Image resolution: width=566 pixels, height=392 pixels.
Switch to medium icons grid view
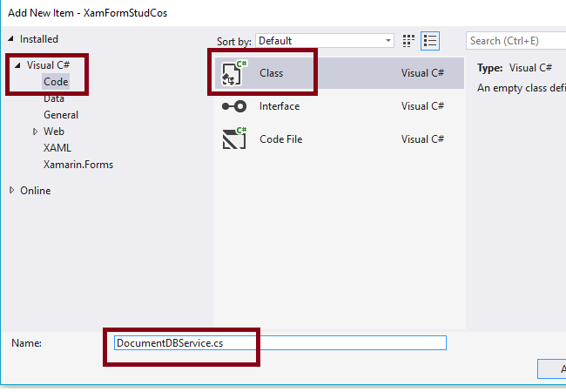point(408,41)
